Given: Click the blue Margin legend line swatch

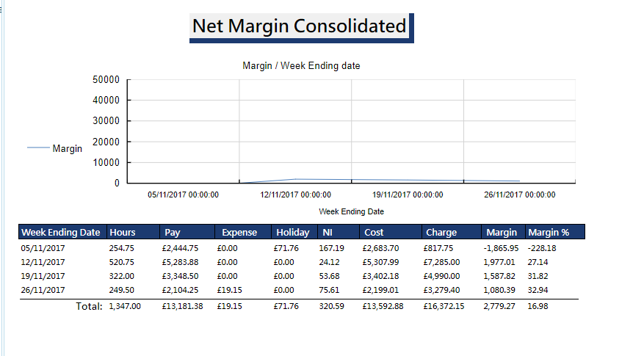Looking at the screenshot, I should click(38, 148).
